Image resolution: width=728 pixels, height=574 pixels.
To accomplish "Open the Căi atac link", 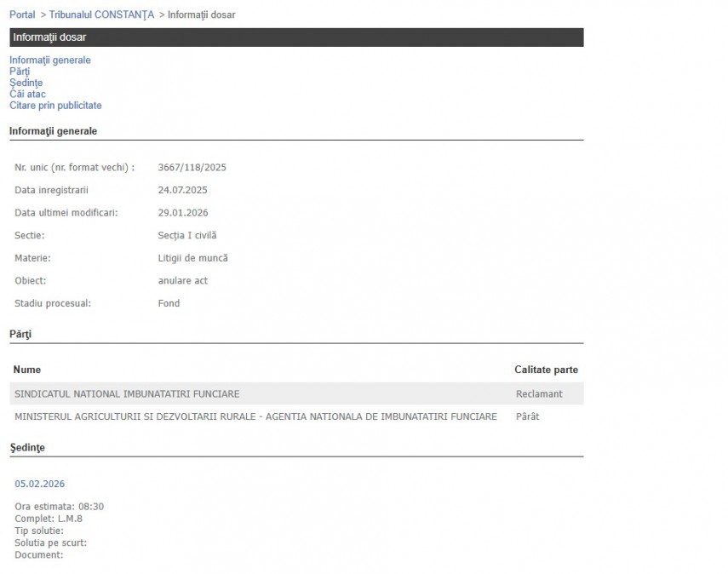I will (27, 94).
